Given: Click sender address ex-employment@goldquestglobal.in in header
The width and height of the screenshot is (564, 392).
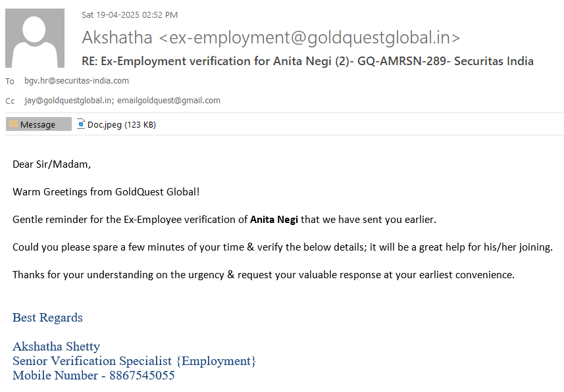Looking at the screenshot, I should tap(309, 38).
